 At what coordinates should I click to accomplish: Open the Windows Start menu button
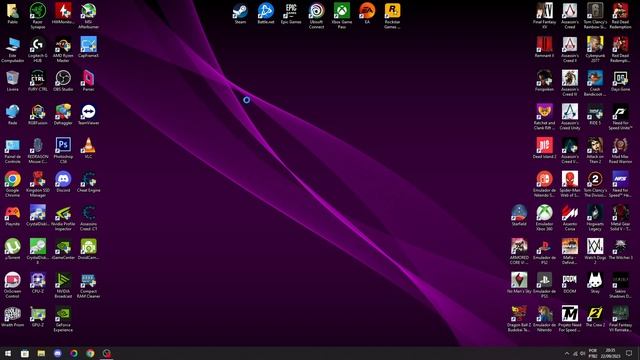8,353
